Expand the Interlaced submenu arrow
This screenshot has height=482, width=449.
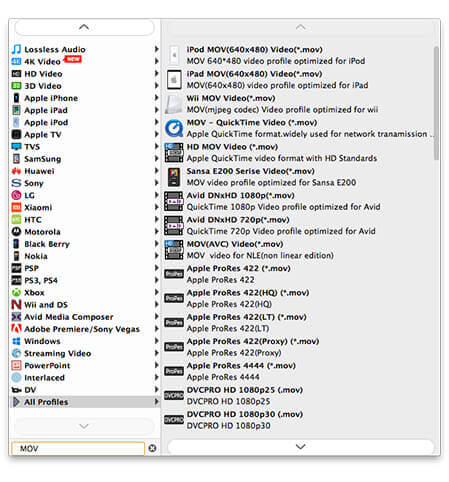click(156, 377)
